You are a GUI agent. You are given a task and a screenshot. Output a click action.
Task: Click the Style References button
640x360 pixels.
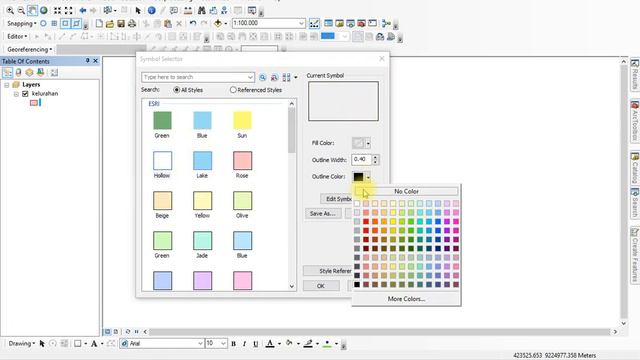328,271
